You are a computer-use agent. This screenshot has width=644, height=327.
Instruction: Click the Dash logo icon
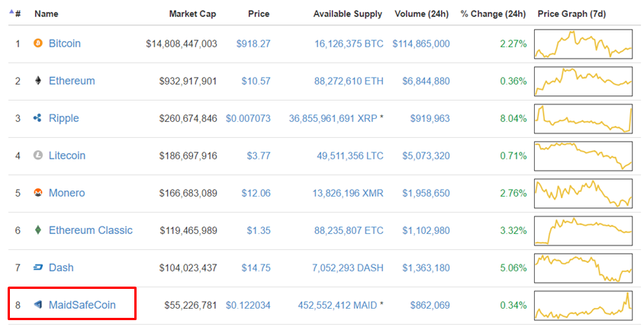click(38, 268)
